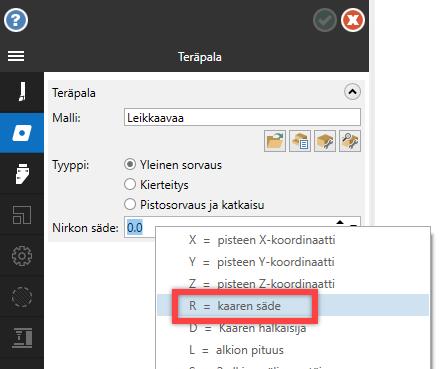Cancel with the red X button
Image resolution: width=440 pixels, height=369 pixels.
pos(353,20)
